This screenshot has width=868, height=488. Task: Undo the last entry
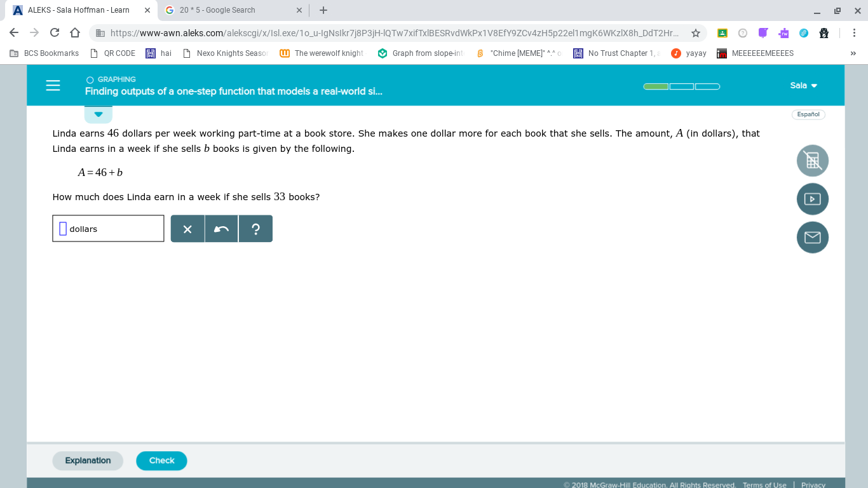221,229
